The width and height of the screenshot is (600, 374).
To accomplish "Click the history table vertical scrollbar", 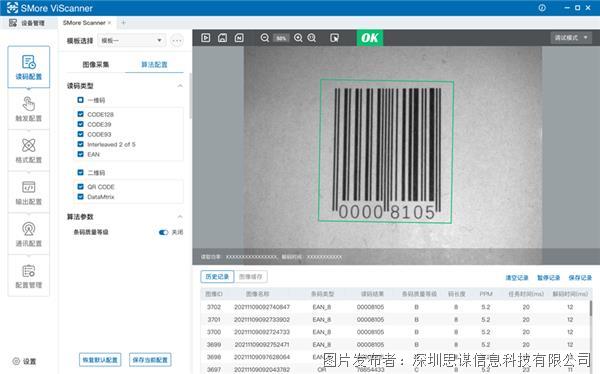I will (x=591, y=308).
